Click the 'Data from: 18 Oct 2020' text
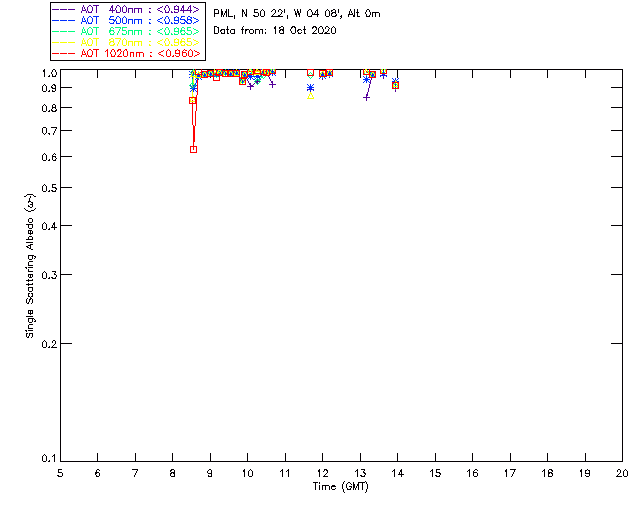Image resolution: width=640 pixels, height=512 pixels. 275,31
